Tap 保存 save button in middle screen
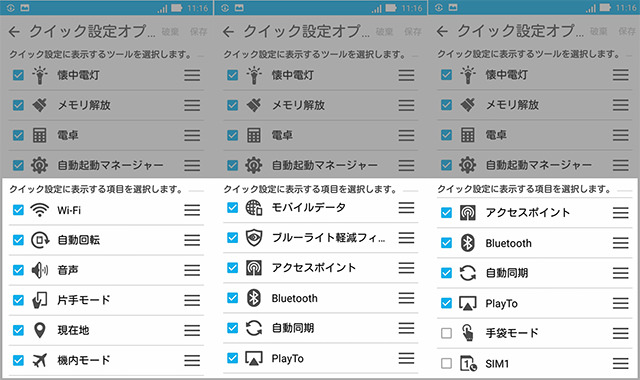Screen dimensions: 640x380 click(x=413, y=31)
